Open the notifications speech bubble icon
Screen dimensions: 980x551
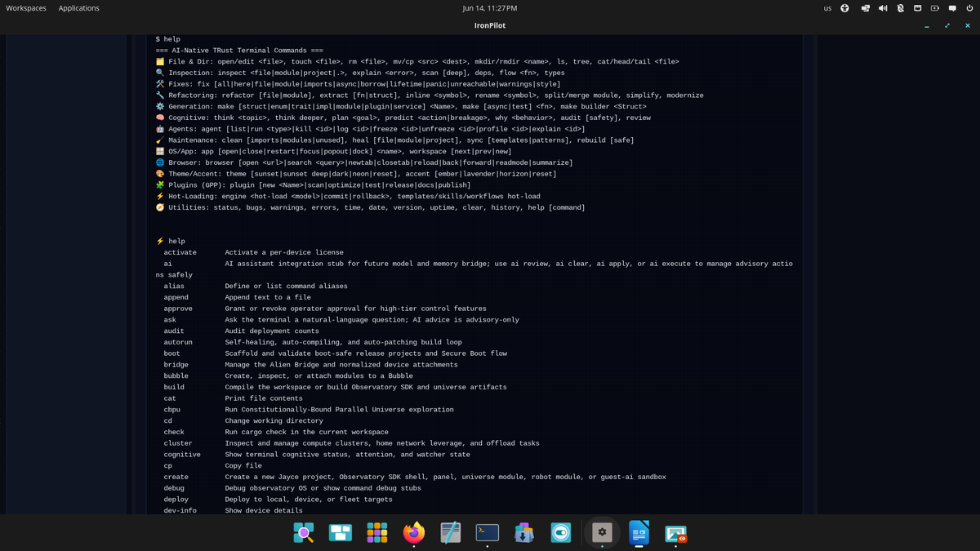[x=952, y=8]
